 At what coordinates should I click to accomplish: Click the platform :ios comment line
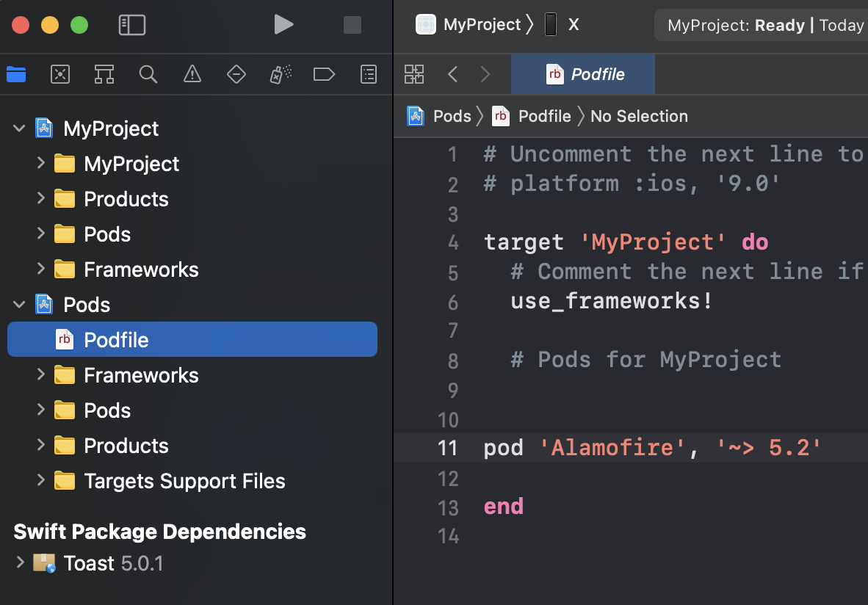(632, 184)
